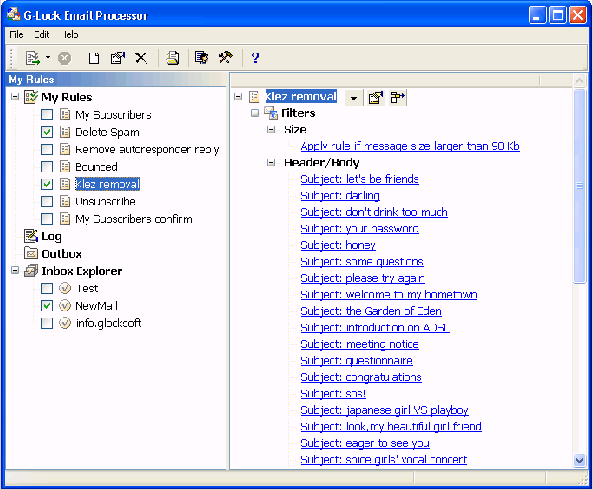
Task: Tick My Subscribers confirm checkbox
Action: 47,219
